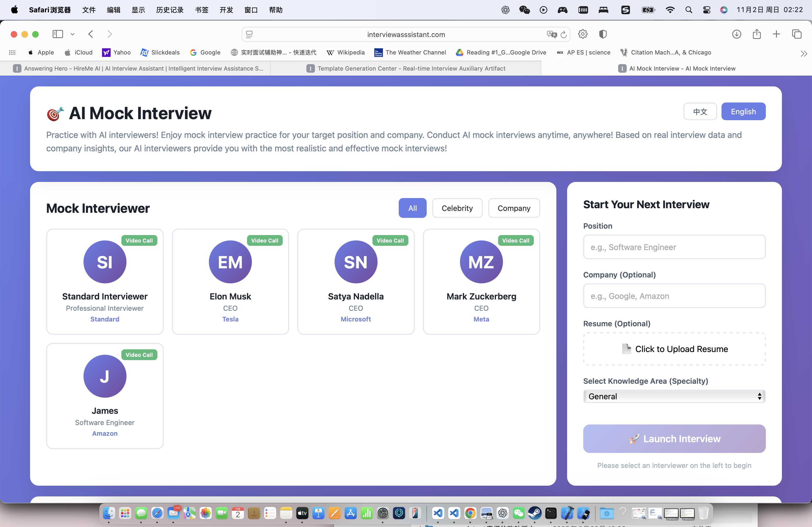
Task: Select the Celebrity filter
Action: [457, 208]
